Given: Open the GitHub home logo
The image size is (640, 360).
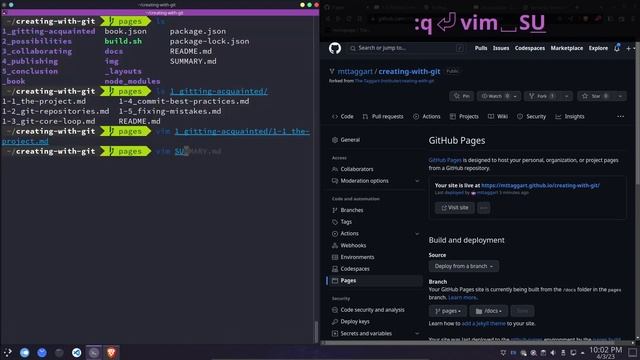Looking at the screenshot, I should [335, 48].
